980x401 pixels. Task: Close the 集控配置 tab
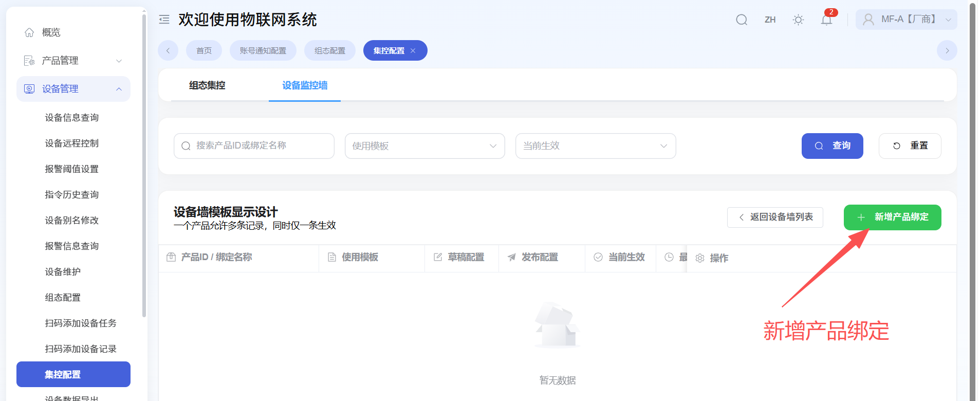(413, 50)
